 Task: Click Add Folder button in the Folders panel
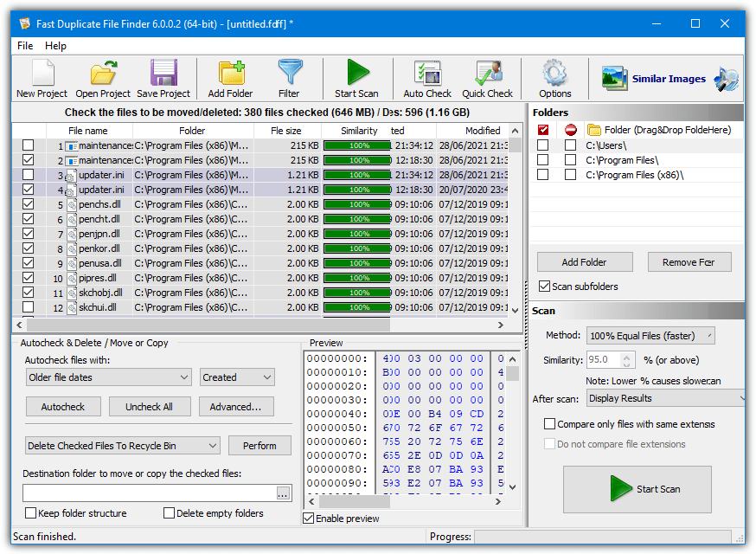(x=585, y=262)
